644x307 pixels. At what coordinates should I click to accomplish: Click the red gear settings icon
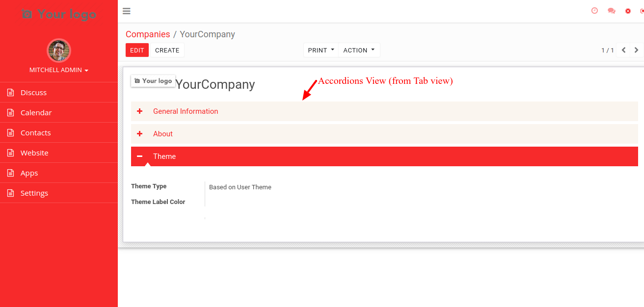pos(628,11)
